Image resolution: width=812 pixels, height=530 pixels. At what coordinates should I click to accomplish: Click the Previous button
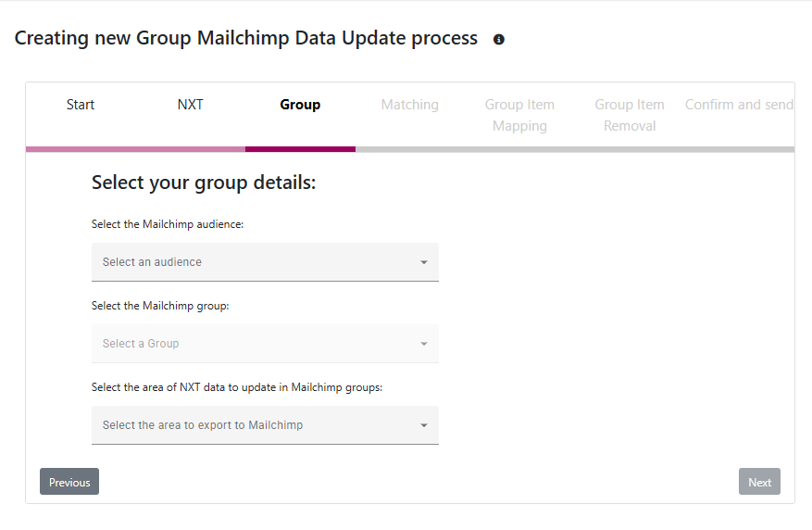(x=69, y=482)
